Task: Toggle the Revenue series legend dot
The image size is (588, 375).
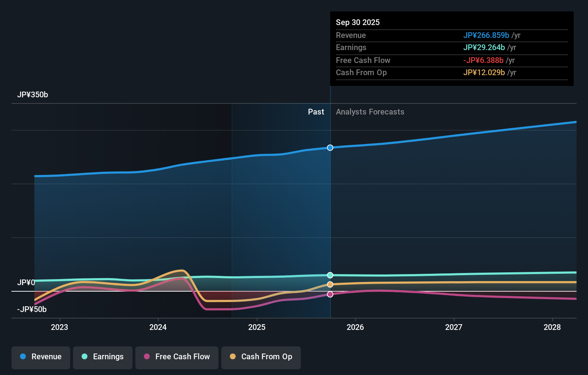Action: click(24, 357)
